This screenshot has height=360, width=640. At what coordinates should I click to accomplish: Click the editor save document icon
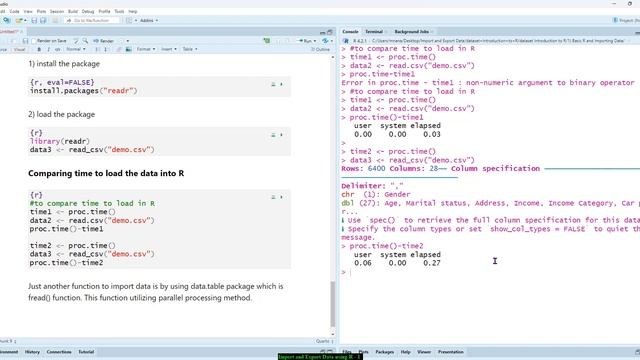coord(25,41)
